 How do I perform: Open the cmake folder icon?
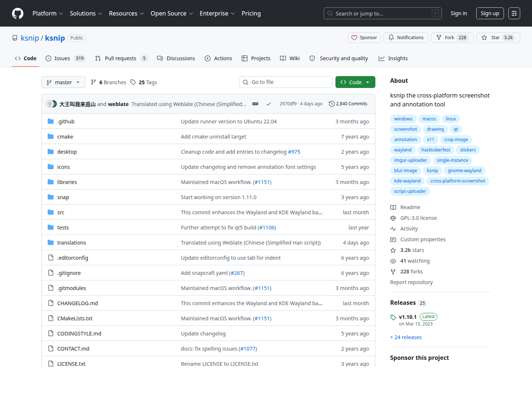pos(51,136)
